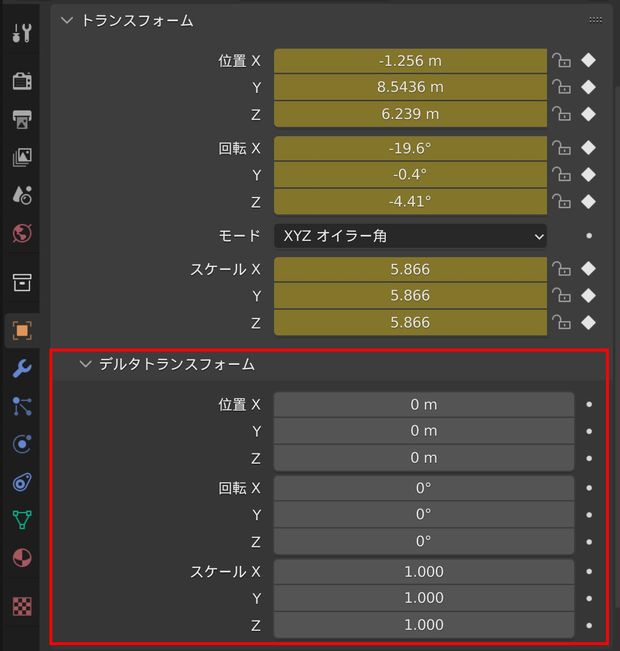
Task: Toggle the lock for 位置 X
Action: 561,61
